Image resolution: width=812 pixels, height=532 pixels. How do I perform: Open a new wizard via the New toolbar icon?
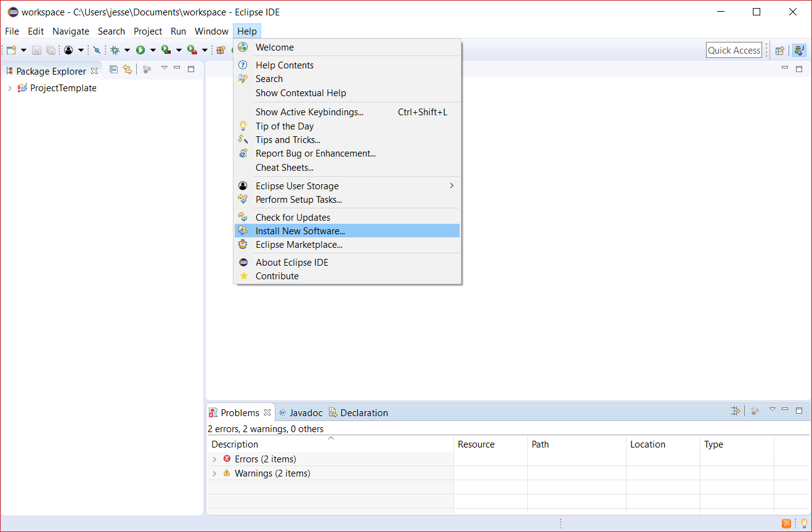pyautogui.click(x=11, y=49)
